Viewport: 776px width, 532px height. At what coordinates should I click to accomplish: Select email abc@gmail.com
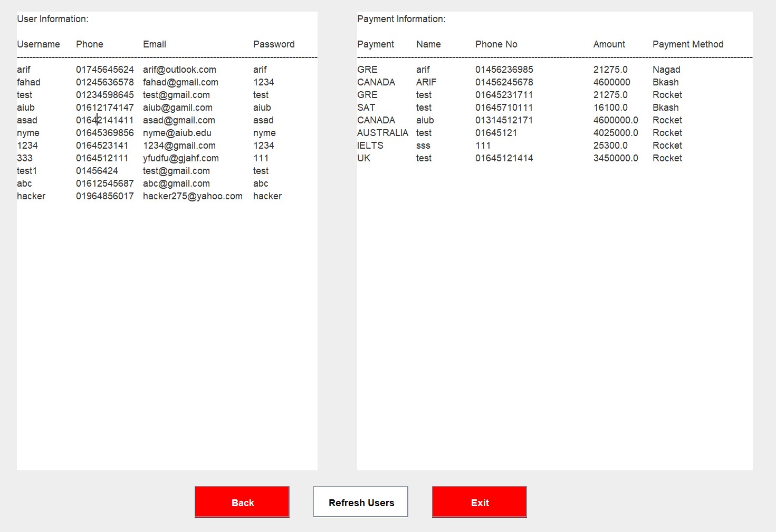[x=176, y=183]
